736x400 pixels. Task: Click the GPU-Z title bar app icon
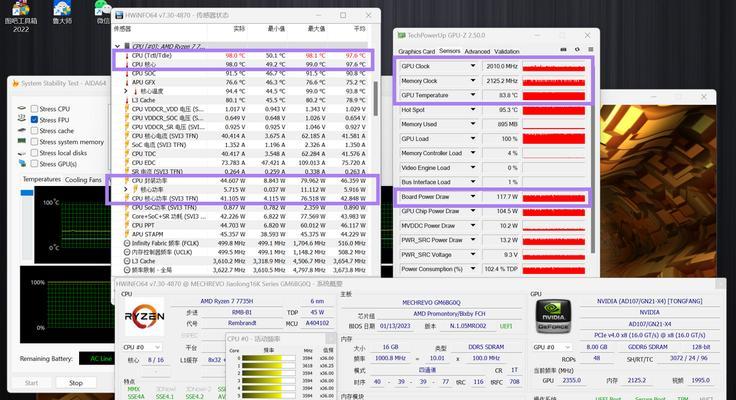pyautogui.click(x=401, y=35)
